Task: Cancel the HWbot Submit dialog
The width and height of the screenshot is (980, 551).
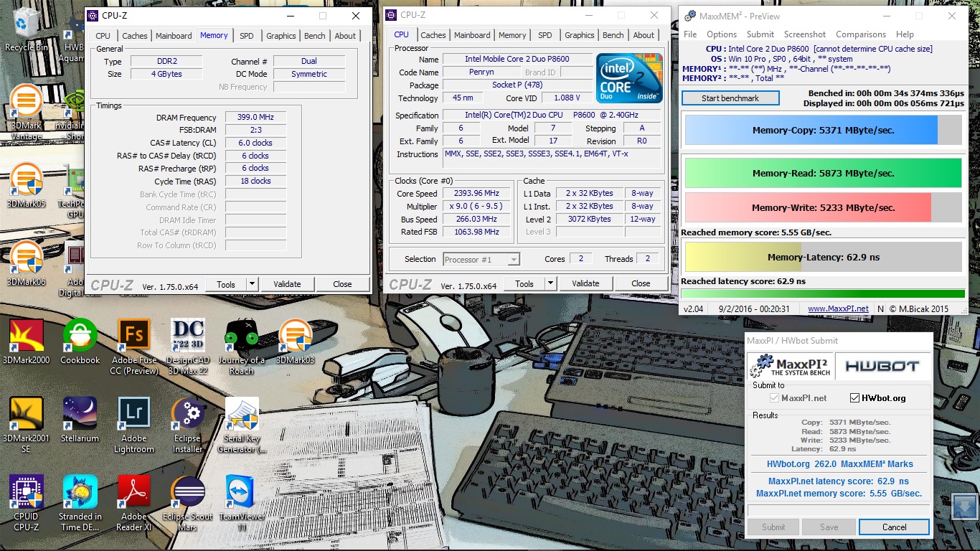Action: click(895, 527)
